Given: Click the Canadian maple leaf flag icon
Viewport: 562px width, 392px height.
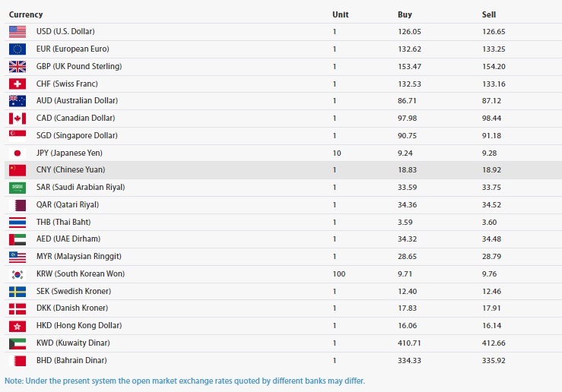Looking at the screenshot, I should [x=17, y=119].
